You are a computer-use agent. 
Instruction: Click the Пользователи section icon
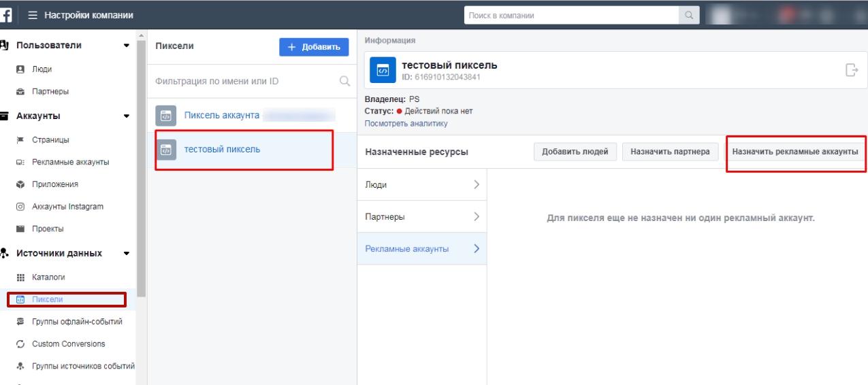[x=4, y=46]
